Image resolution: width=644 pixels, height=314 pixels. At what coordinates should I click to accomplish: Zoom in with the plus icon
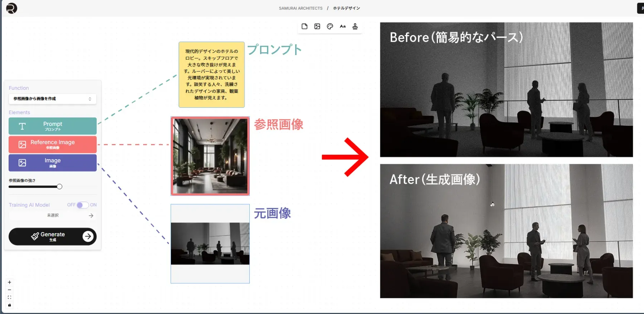10,282
